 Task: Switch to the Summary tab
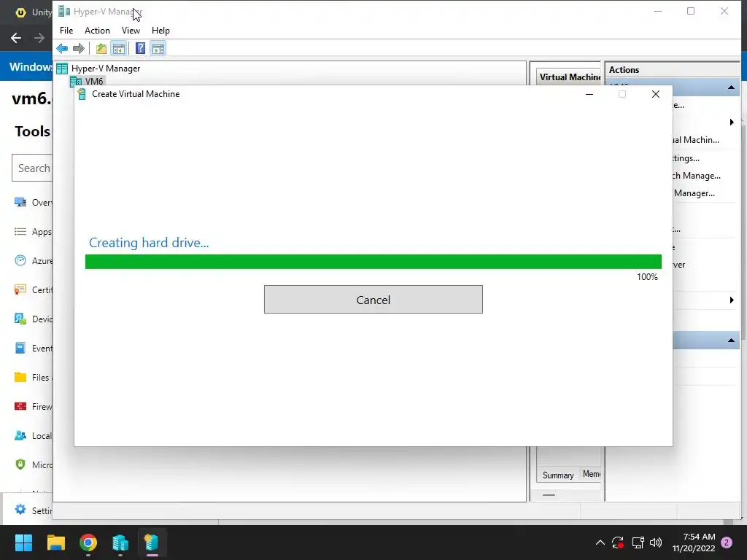pyautogui.click(x=558, y=475)
